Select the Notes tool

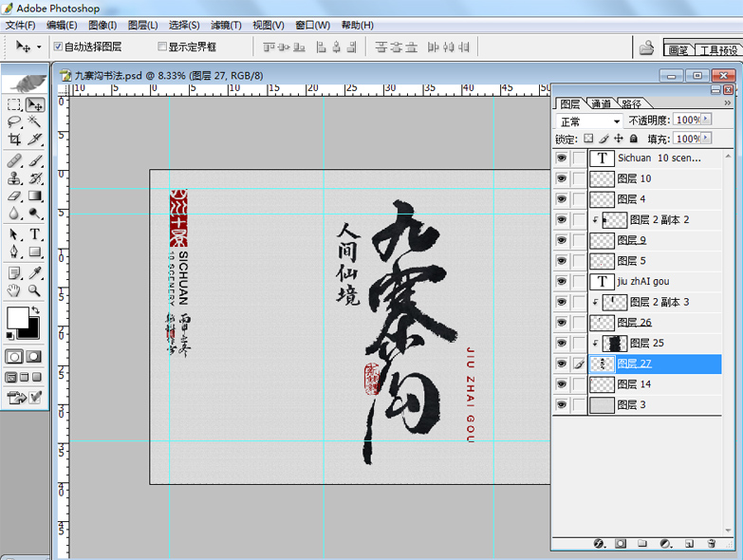tap(14, 273)
